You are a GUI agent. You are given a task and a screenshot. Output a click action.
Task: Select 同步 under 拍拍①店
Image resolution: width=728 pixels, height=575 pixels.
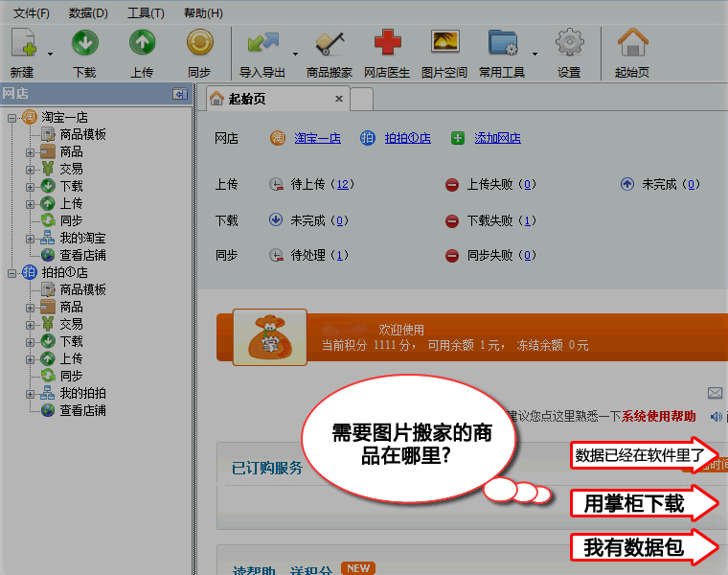click(71, 376)
